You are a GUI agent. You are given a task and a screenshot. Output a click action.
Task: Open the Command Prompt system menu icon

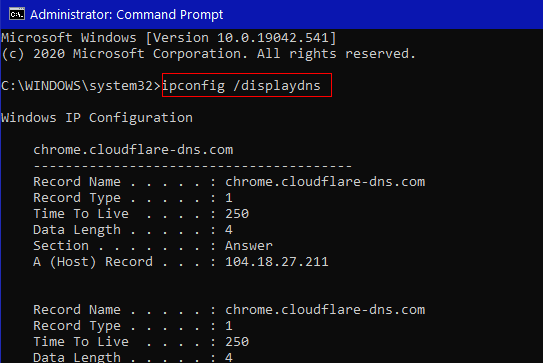coord(17,15)
